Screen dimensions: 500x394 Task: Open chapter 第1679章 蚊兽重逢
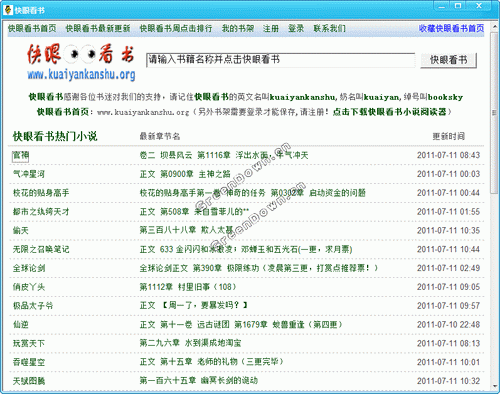pos(241,325)
